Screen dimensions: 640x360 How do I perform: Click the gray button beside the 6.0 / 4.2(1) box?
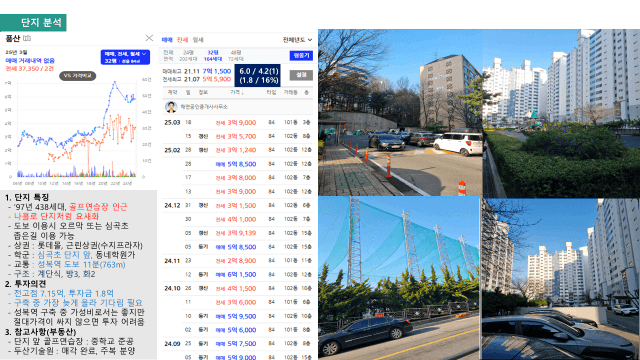(x=301, y=75)
